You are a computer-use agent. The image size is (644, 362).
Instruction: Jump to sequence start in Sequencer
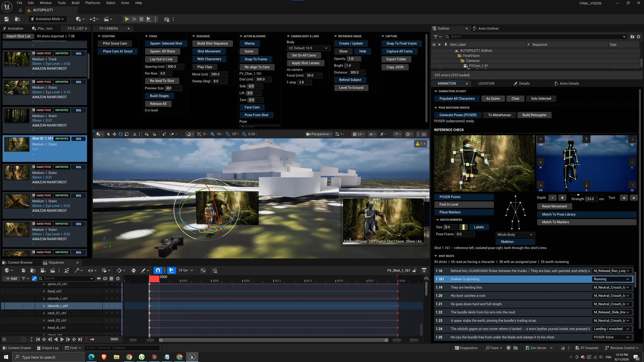(x=38, y=339)
